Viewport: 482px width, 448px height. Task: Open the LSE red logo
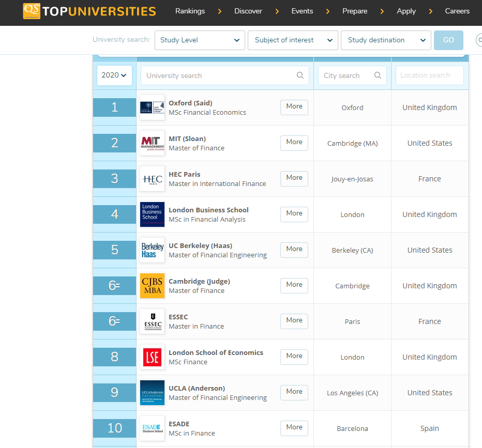click(152, 357)
